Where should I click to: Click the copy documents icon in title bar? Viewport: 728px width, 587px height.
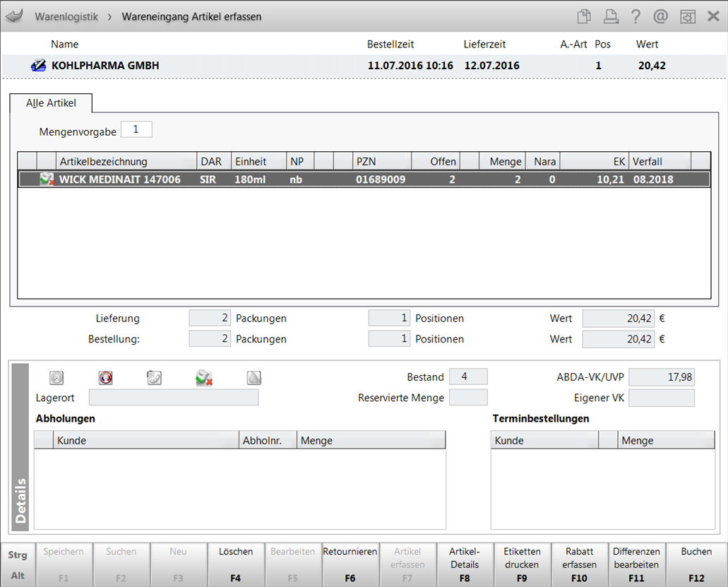584,16
